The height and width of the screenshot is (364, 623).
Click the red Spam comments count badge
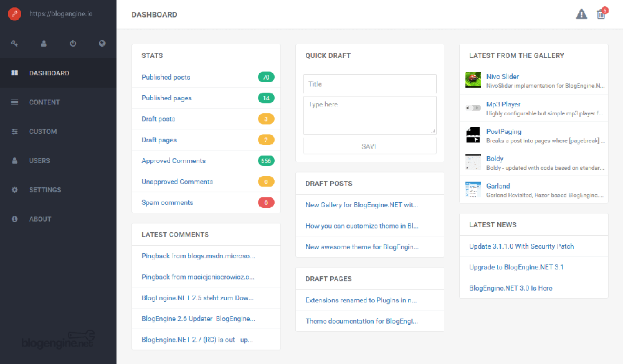click(x=266, y=203)
